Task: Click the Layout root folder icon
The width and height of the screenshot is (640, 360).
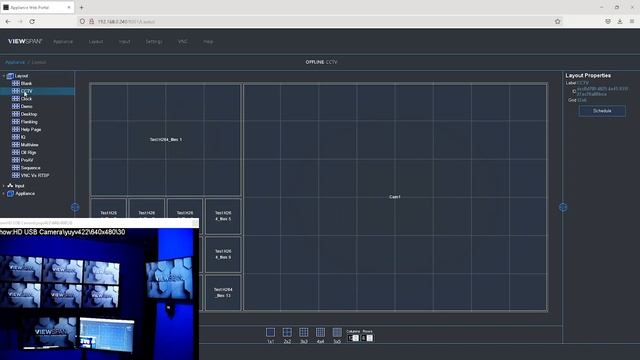Action: [x=10, y=76]
